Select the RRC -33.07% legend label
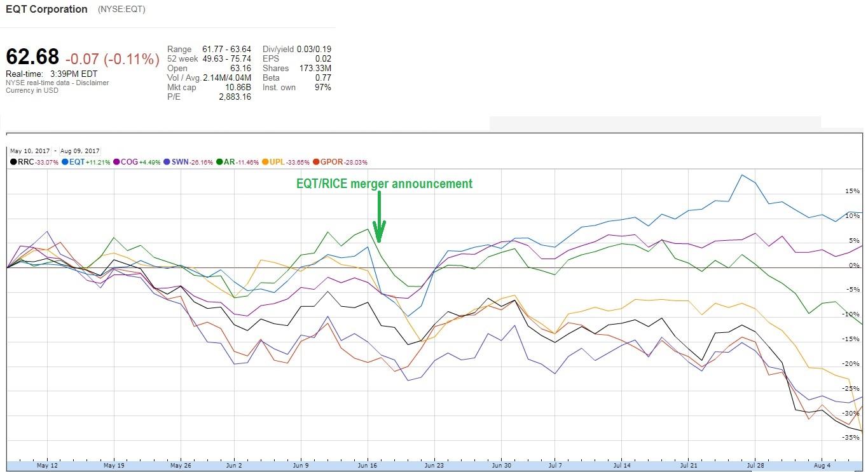Image resolution: width=868 pixels, height=472 pixels. 38,162
